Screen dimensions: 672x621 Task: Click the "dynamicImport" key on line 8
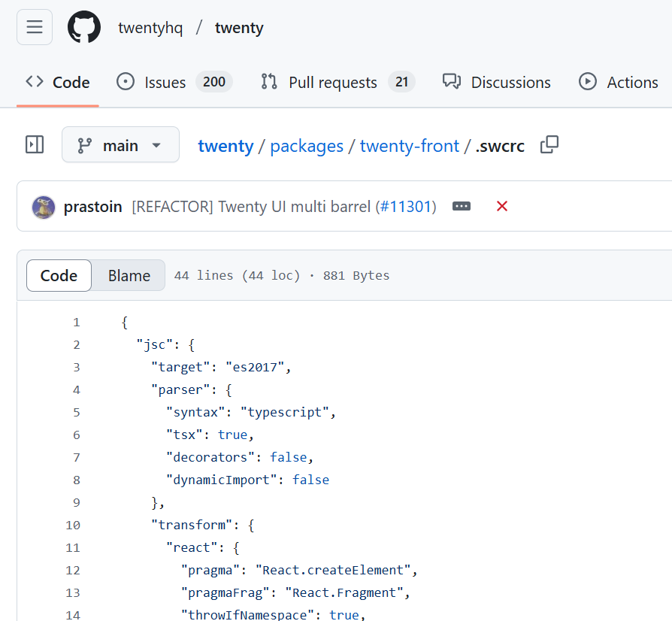222,480
